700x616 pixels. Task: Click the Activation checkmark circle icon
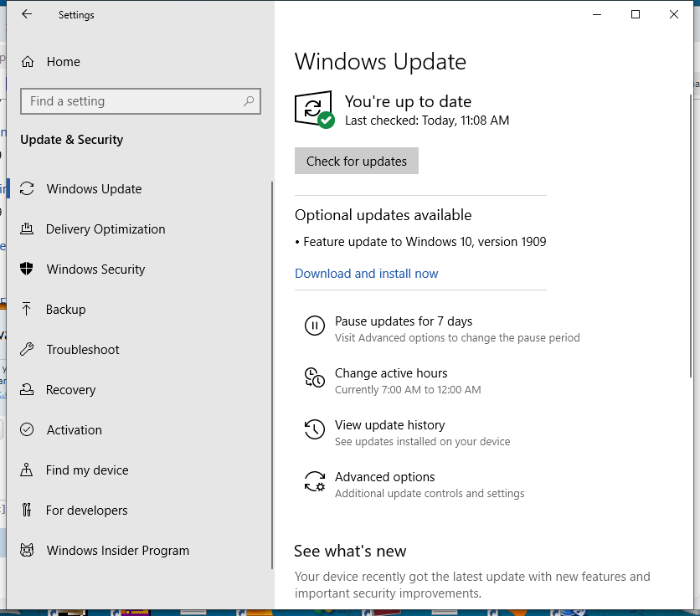coord(27,429)
